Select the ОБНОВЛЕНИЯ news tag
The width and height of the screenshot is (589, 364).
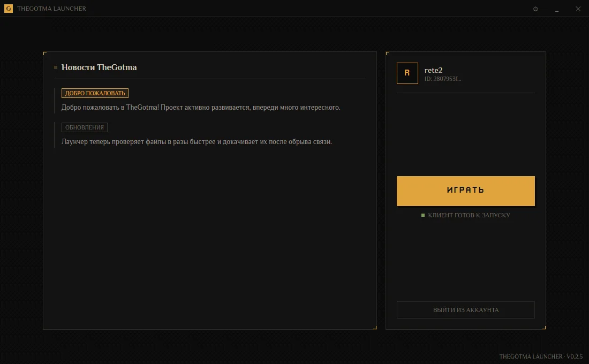(85, 127)
